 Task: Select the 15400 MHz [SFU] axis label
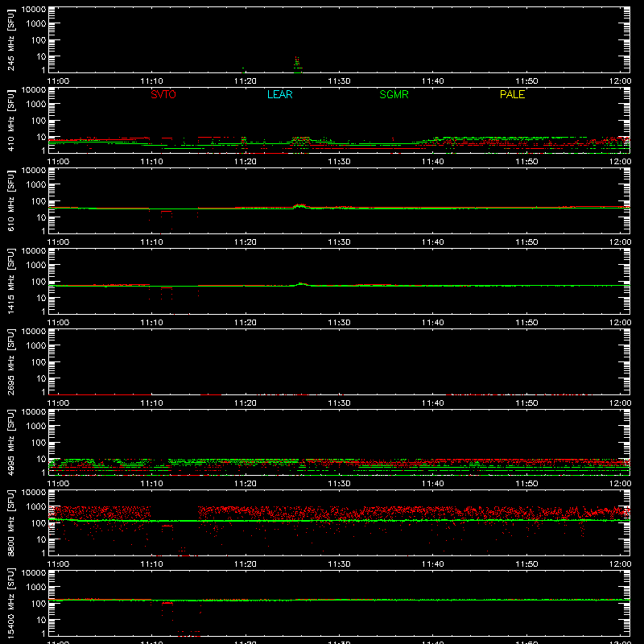[x=10, y=603]
